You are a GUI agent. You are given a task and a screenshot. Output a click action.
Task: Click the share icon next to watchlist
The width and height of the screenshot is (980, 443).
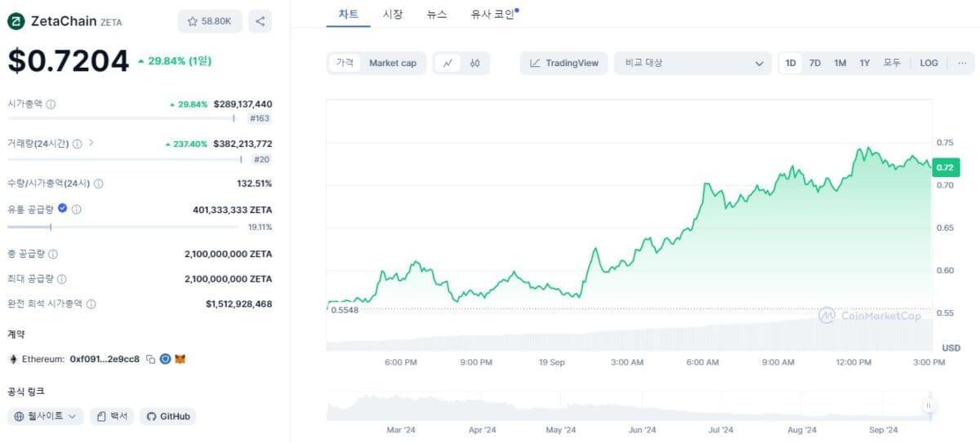click(260, 21)
